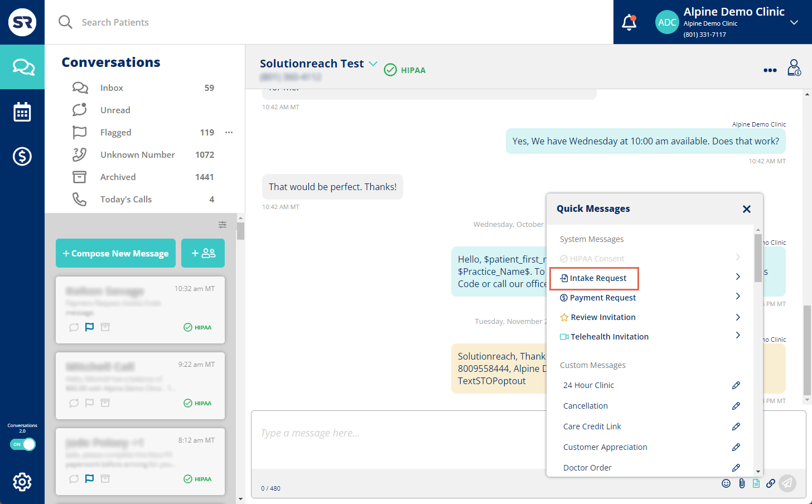Select Intake Request from Quick Messages
This screenshot has height=504, width=812.
[594, 278]
